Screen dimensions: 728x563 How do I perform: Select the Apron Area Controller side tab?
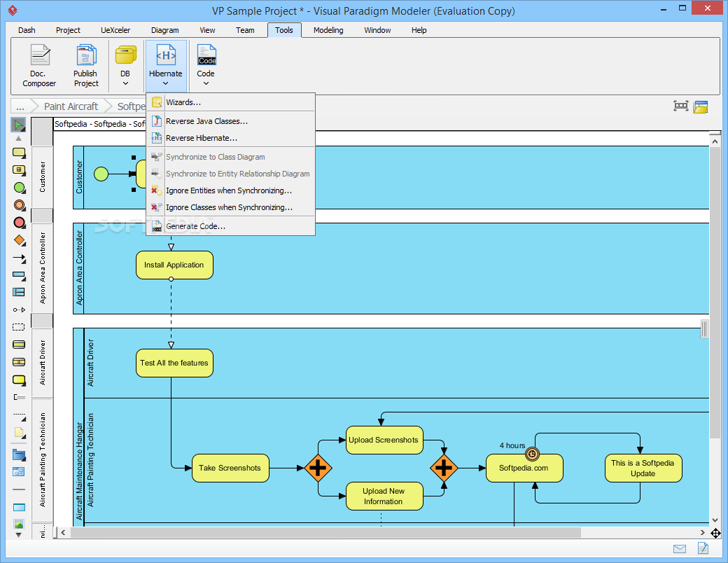click(x=42, y=268)
